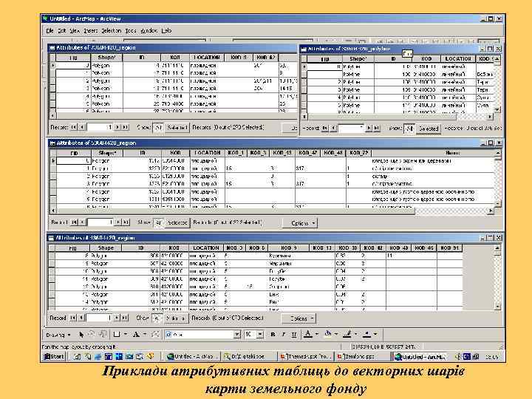The width and height of the screenshot is (532, 399).
Task: Click the Fill Color bucket swatch
Action: click(x=328, y=335)
